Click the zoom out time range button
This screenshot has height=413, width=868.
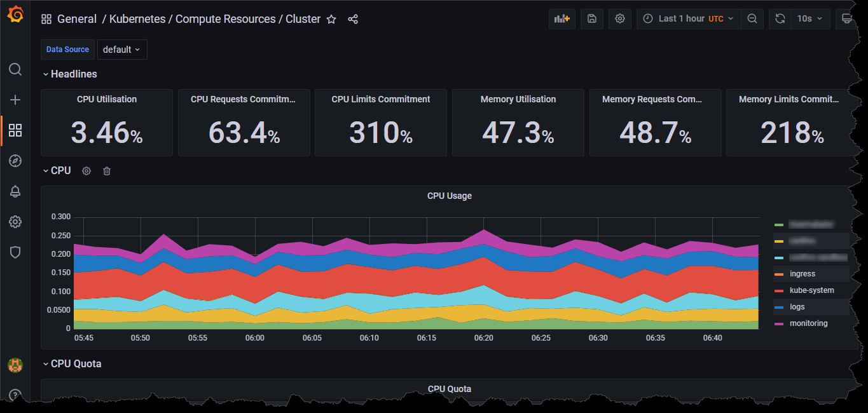point(752,19)
